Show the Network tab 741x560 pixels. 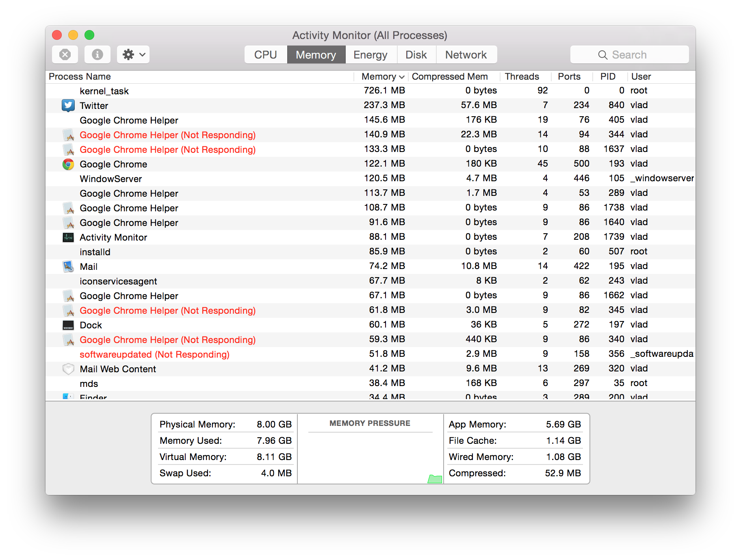(x=466, y=54)
